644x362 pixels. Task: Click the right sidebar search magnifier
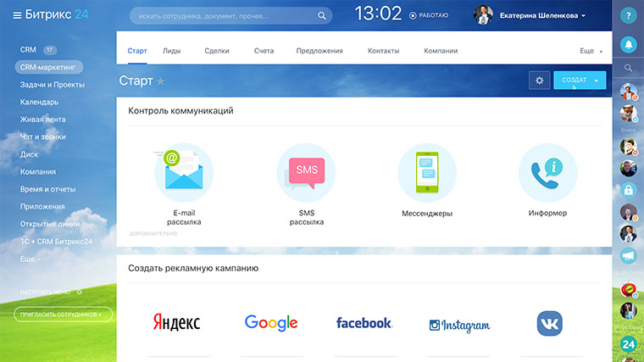[628, 68]
